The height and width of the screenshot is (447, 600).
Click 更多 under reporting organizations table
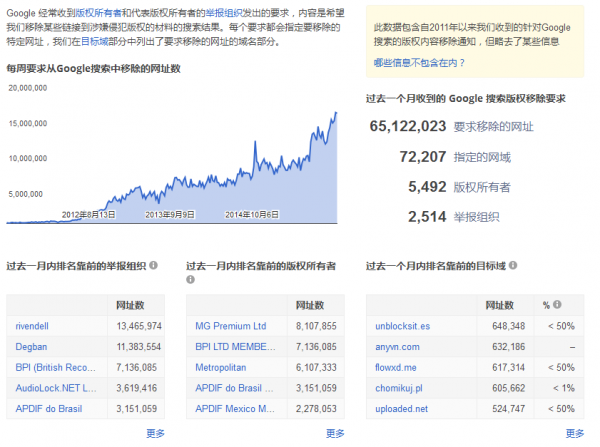pyautogui.click(x=155, y=433)
